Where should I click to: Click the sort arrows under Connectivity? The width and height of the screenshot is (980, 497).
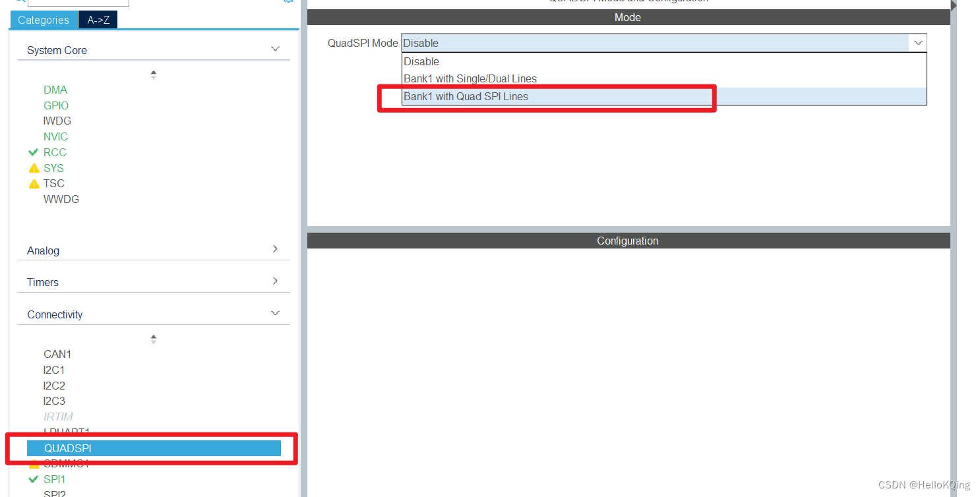click(154, 339)
